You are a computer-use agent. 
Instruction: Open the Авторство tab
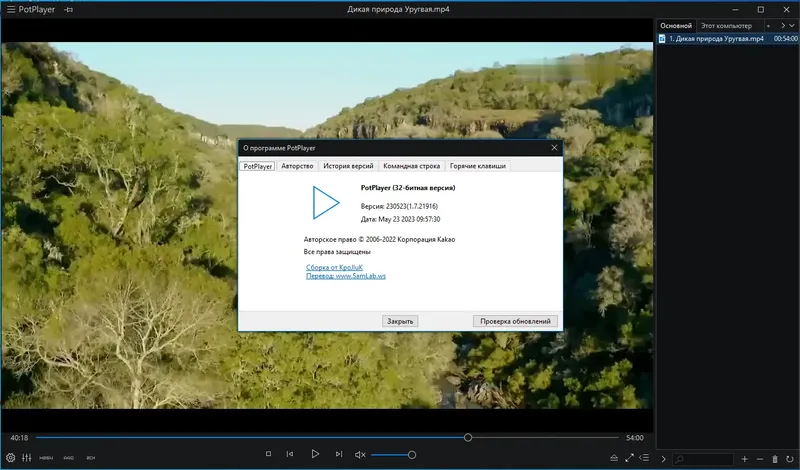coord(297,166)
